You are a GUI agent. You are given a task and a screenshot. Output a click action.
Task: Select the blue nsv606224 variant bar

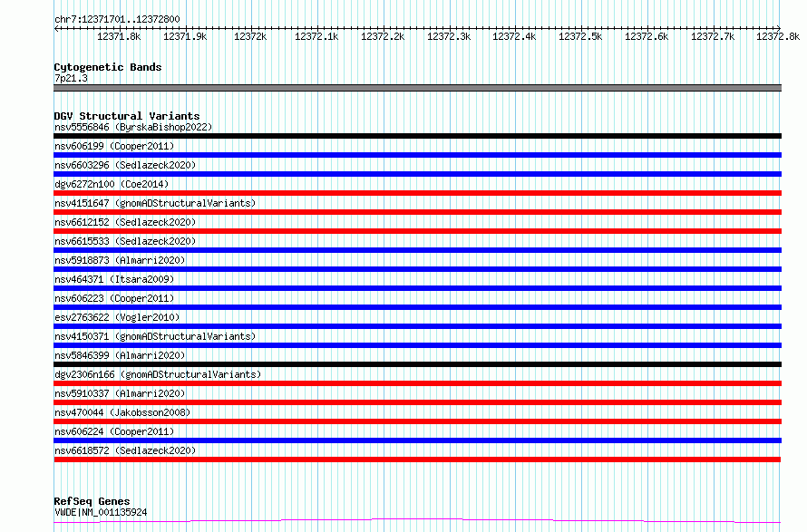(417, 440)
